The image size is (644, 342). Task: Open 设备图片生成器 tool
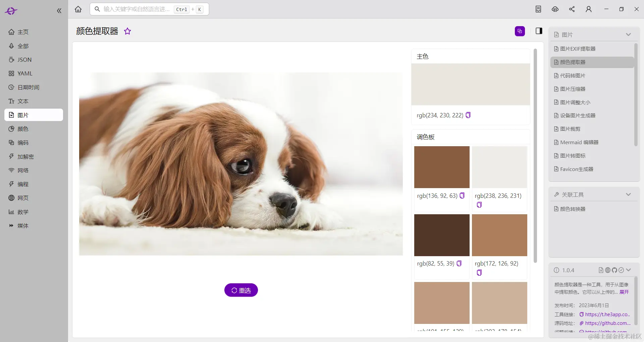point(592,116)
